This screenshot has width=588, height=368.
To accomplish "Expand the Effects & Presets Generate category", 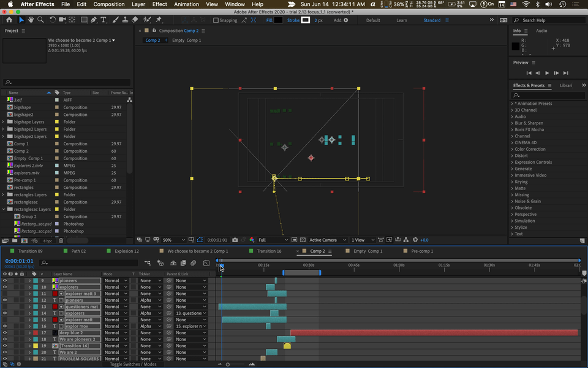I will 513,168.
